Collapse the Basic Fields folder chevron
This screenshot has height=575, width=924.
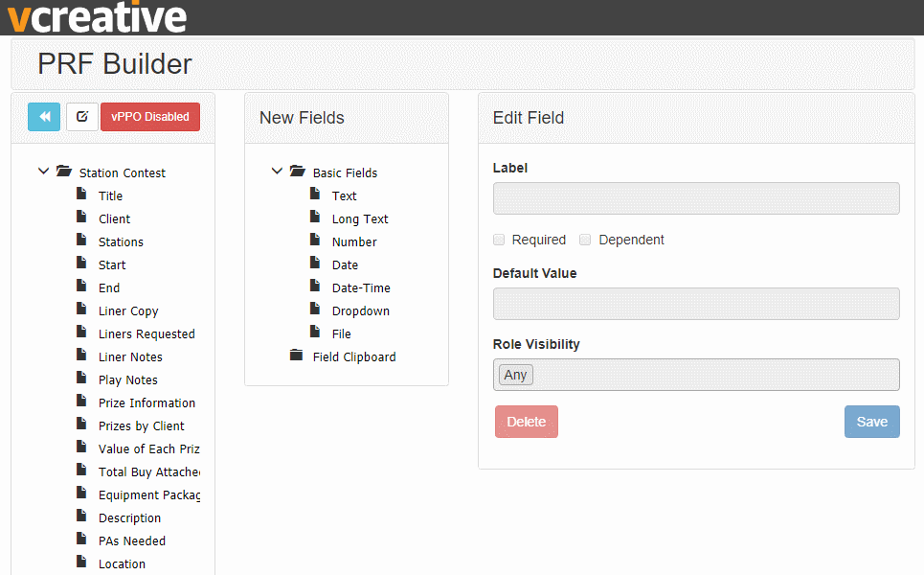(x=277, y=172)
